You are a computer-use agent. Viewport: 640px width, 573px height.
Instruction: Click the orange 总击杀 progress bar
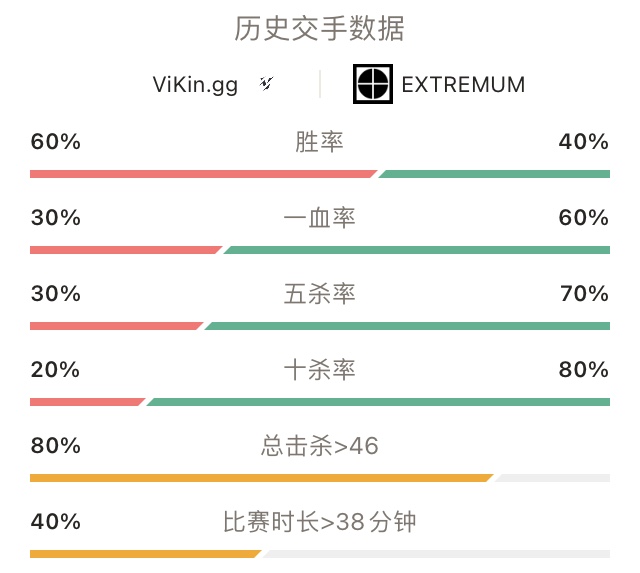coord(262,478)
